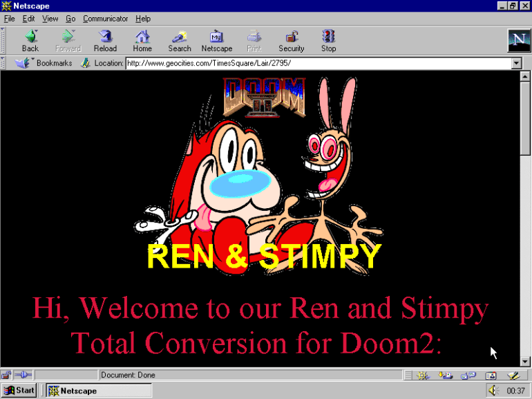The height and width of the screenshot is (399, 532).
Task: Click in the Location URL field
Action: (319, 63)
